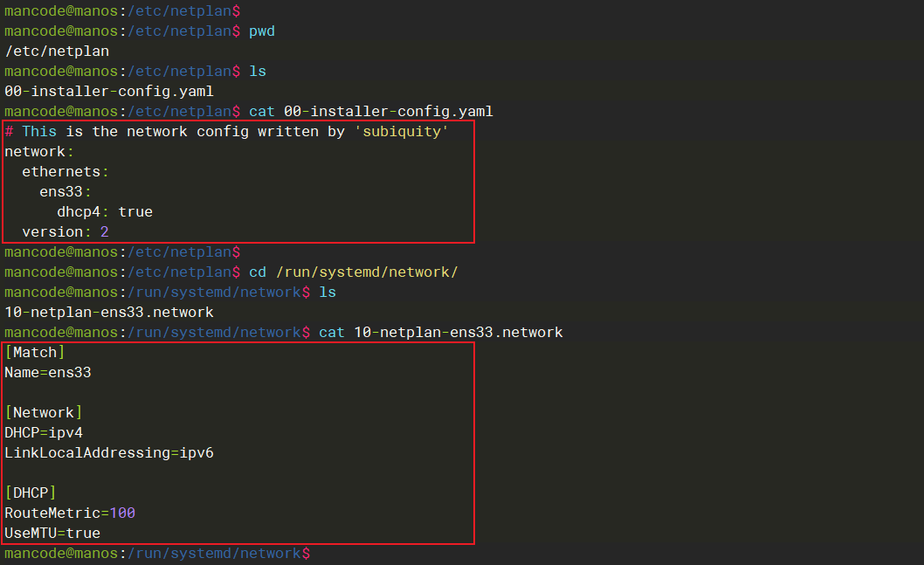
Task: Click the [Match] section header
Action: point(35,352)
